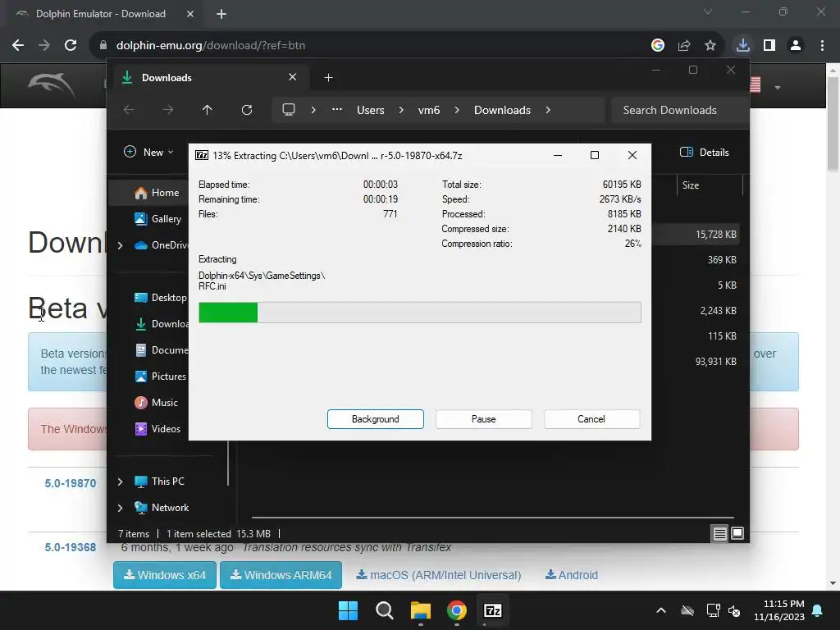This screenshot has width=840, height=630.
Task: Click the 7z icon in dialog title bar
Action: [202, 155]
